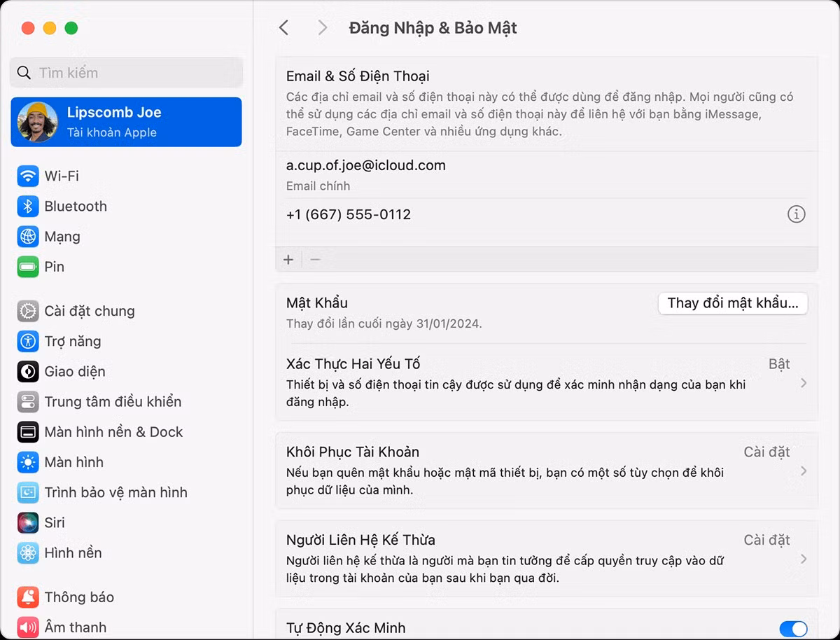This screenshot has height=640, width=840.
Task: Disable Tự Động Xác Minh toggle
Action: point(793,628)
